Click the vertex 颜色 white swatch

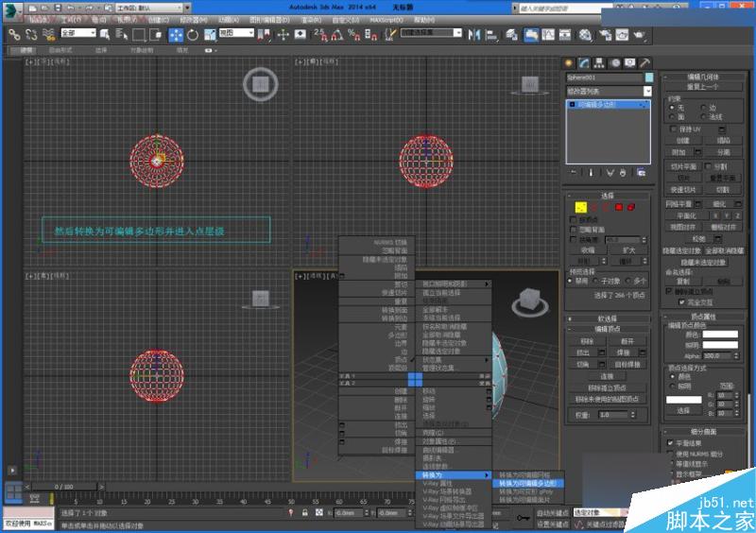click(x=720, y=334)
